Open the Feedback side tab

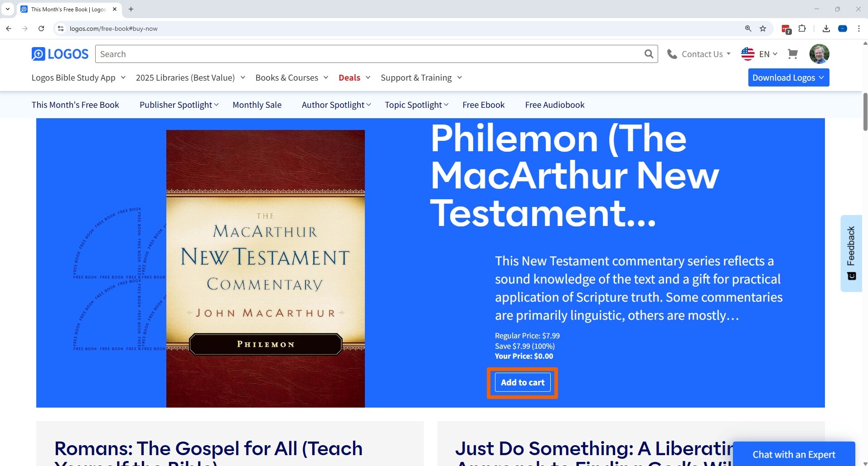[851, 253]
